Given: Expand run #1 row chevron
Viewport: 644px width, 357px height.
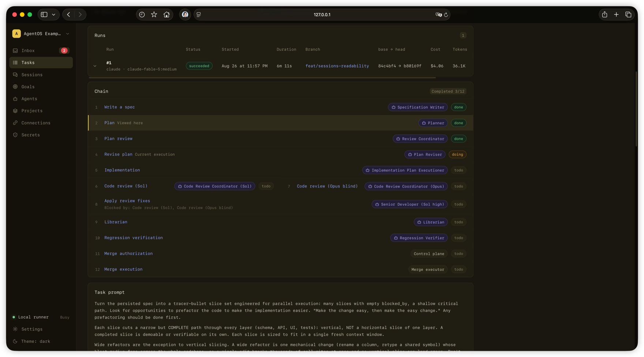Looking at the screenshot, I should [95, 66].
